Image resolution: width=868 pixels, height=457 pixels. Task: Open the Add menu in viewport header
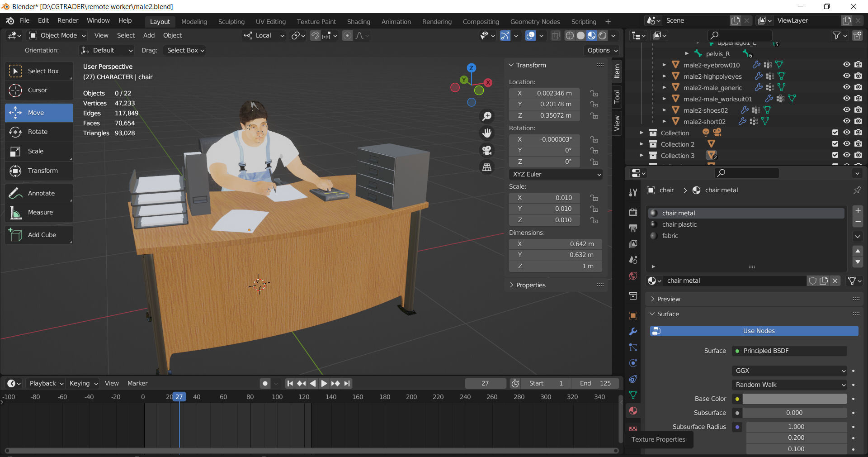coord(149,35)
